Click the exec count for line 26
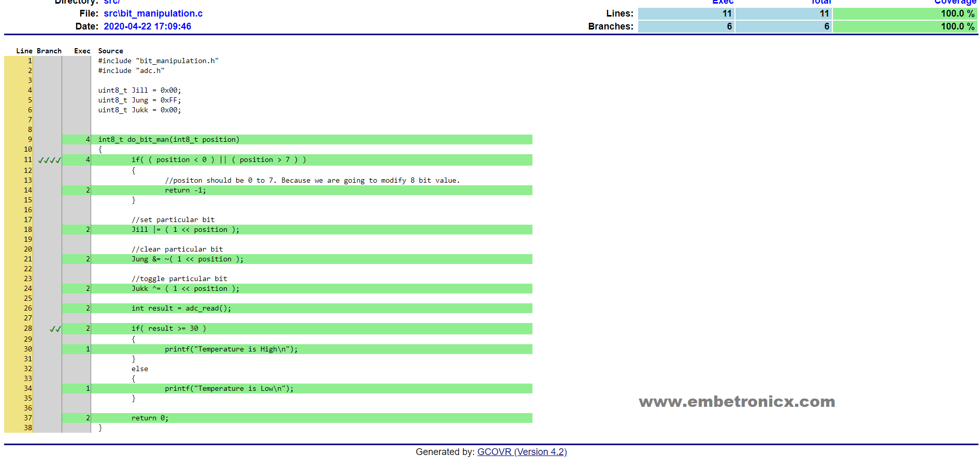 point(88,308)
